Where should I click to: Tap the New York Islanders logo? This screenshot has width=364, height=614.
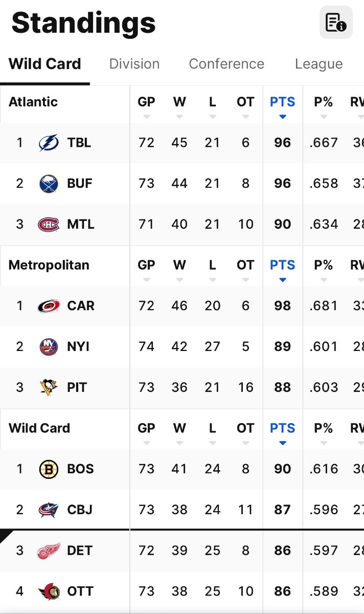49,346
